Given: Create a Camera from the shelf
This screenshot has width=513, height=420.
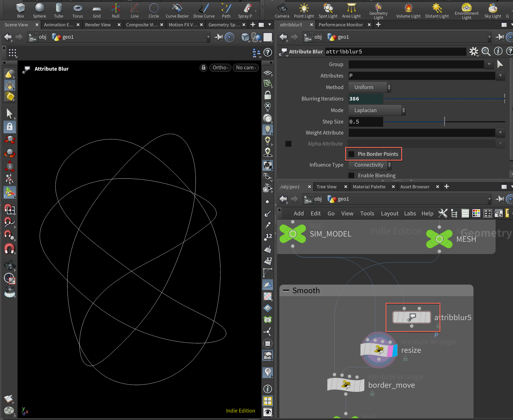Looking at the screenshot, I should click(282, 10).
